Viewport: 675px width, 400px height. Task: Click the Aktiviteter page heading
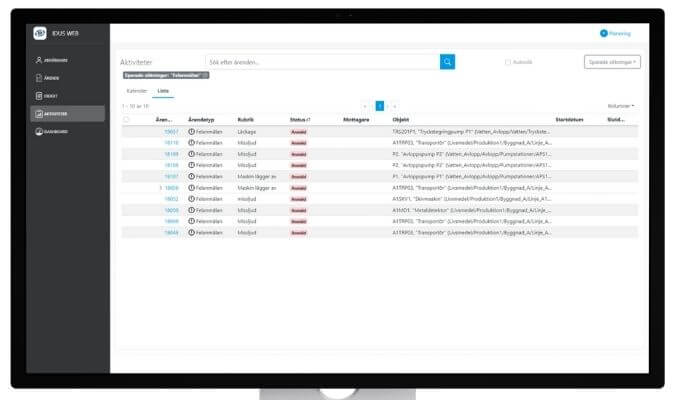[136, 62]
